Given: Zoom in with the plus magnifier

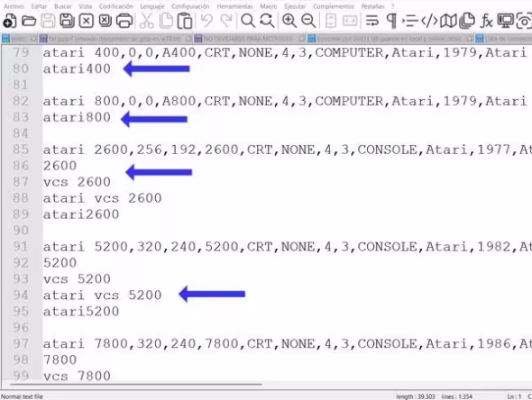Looking at the screenshot, I should [x=289, y=21].
